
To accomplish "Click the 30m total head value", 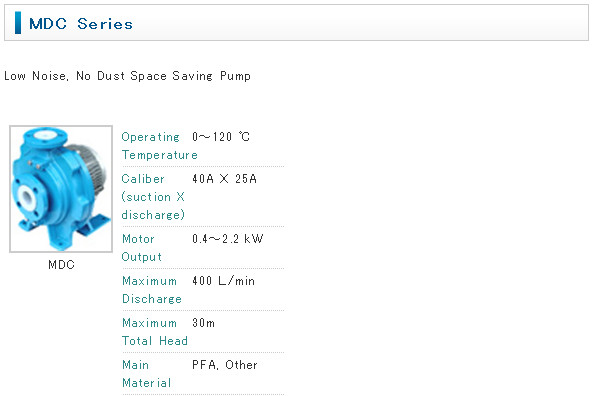I will [203, 323].
